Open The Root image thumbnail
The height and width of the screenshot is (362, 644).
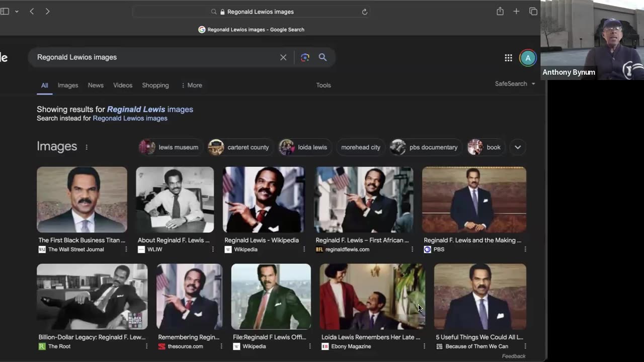[x=92, y=297]
